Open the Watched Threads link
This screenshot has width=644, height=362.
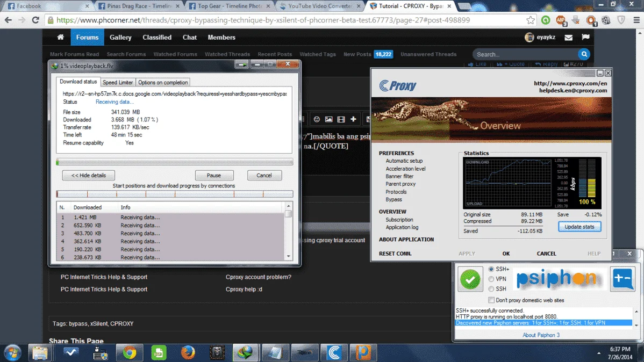pyautogui.click(x=227, y=54)
